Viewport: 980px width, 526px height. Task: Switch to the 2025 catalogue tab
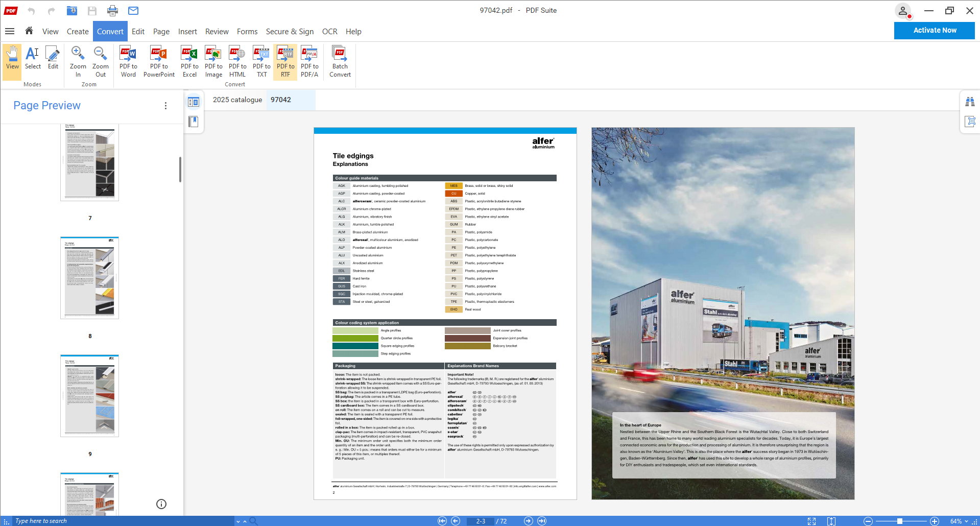click(x=237, y=100)
